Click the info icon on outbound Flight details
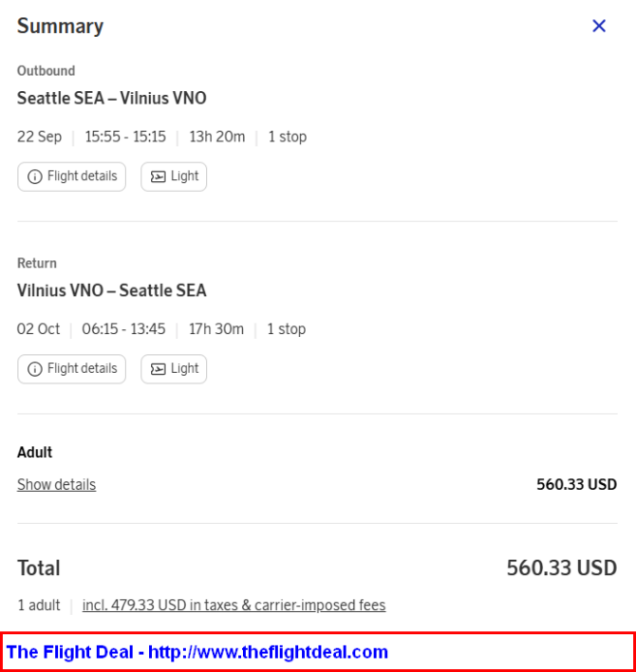Image resolution: width=636 pixels, height=672 pixels. [x=35, y=177]
